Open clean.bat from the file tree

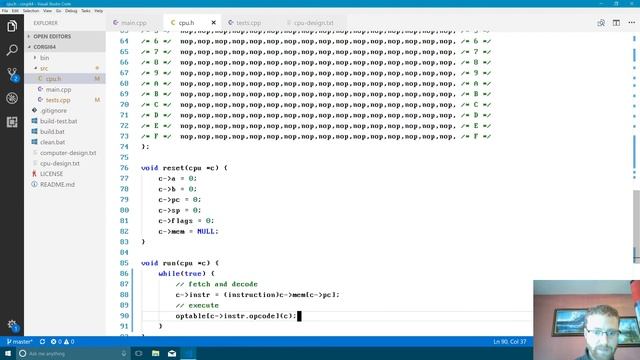coord(65,142)
